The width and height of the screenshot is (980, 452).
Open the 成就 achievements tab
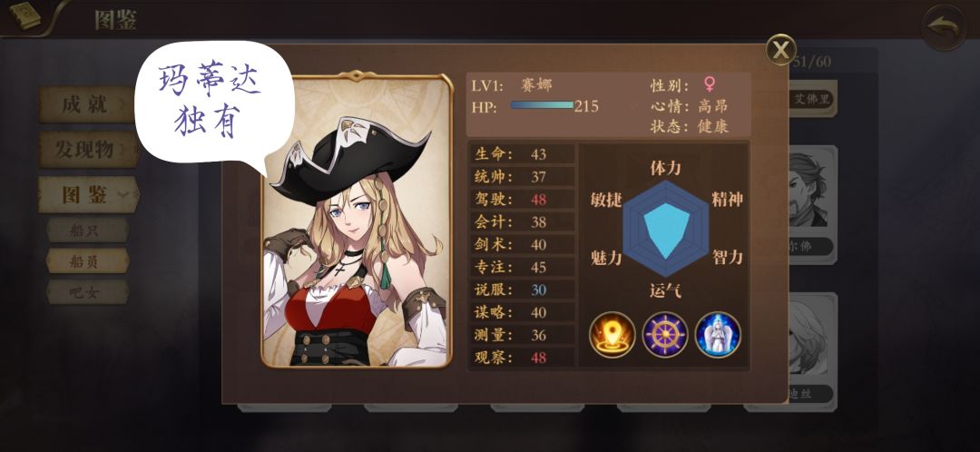[x=87, y=104]
